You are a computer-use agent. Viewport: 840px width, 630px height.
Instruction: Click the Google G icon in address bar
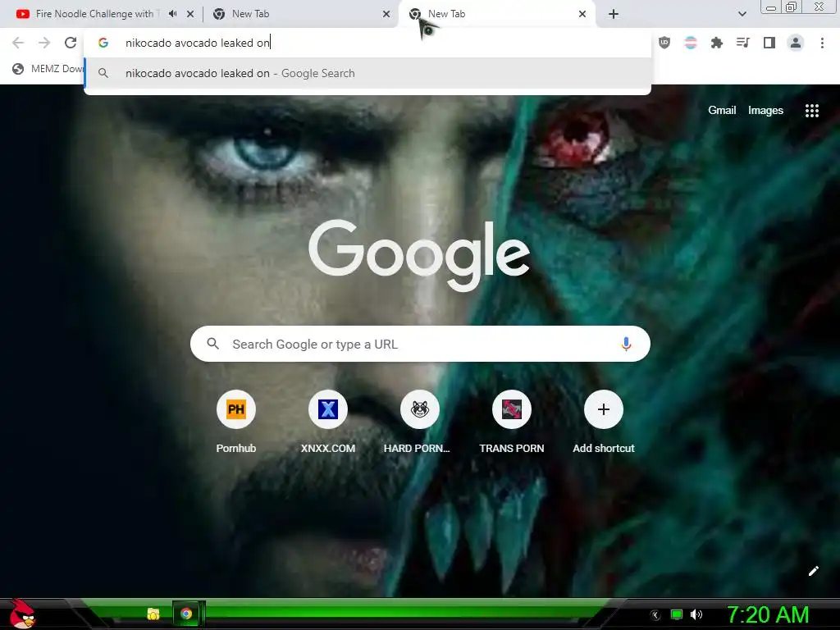(x=103, y=43)
